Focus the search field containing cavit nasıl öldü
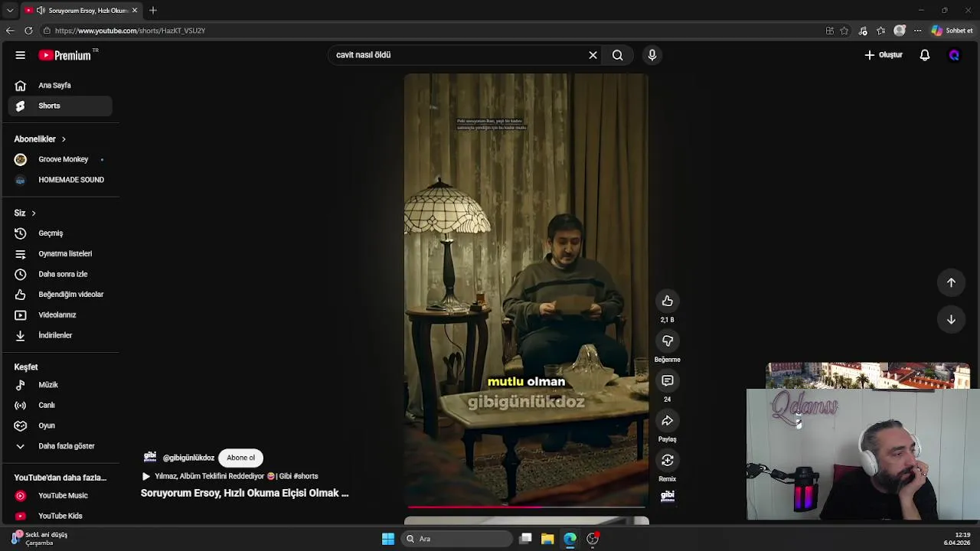 coord(458,55)
